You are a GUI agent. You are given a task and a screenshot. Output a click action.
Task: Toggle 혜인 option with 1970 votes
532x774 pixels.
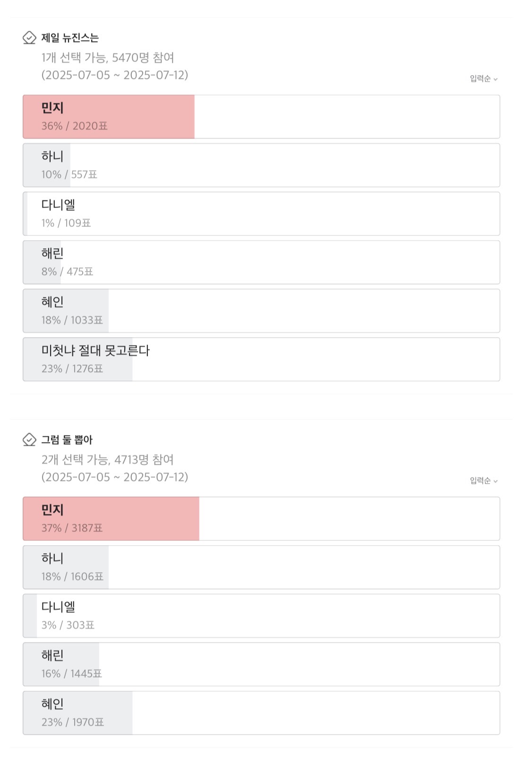coord(261,713)
